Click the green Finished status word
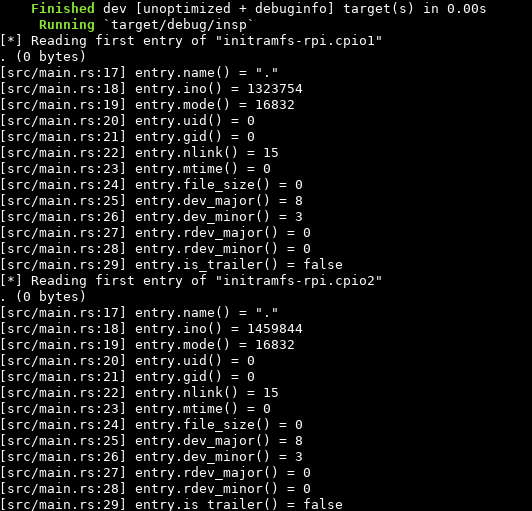Screen dimensions: 532x511 63,8
